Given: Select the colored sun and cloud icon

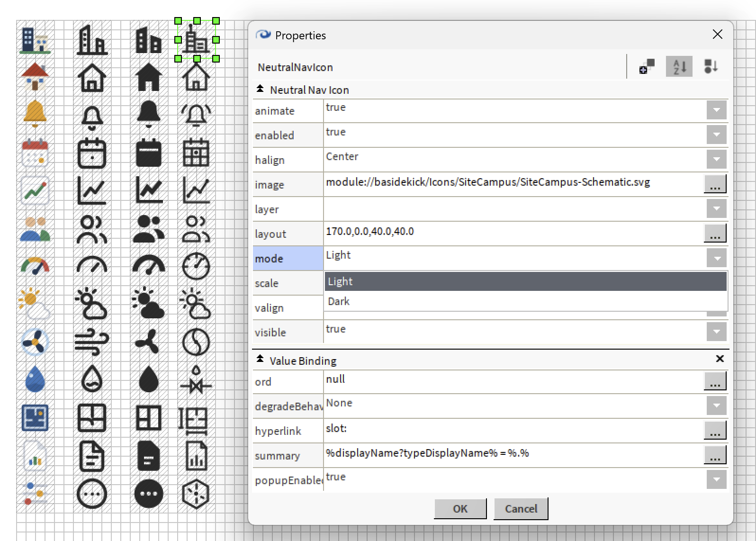Looking at the screenshot, I should [x=34, y=304].
